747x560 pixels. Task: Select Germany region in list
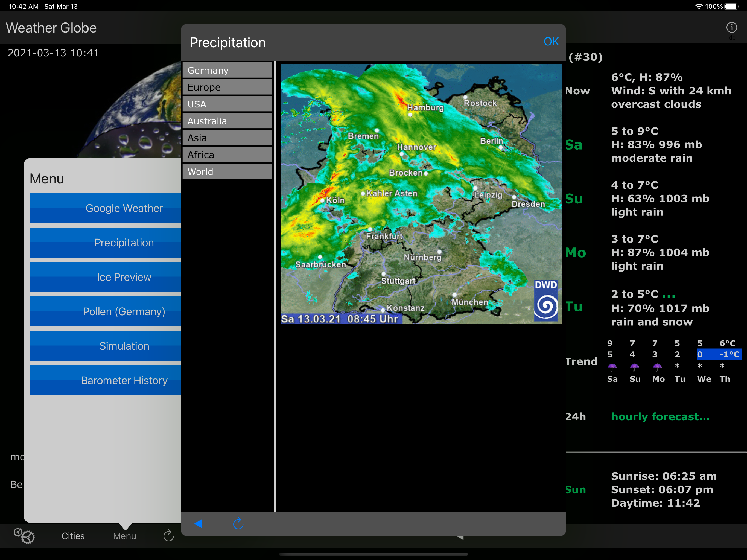pos(227,70)
